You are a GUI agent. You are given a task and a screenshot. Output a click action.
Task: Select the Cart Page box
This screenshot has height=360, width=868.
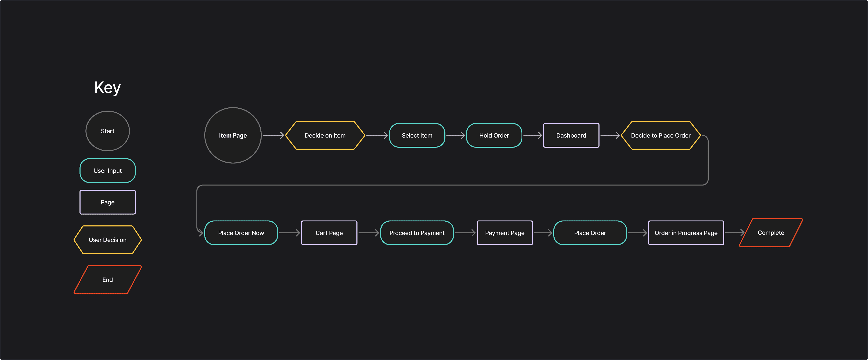tap(329, 233)
